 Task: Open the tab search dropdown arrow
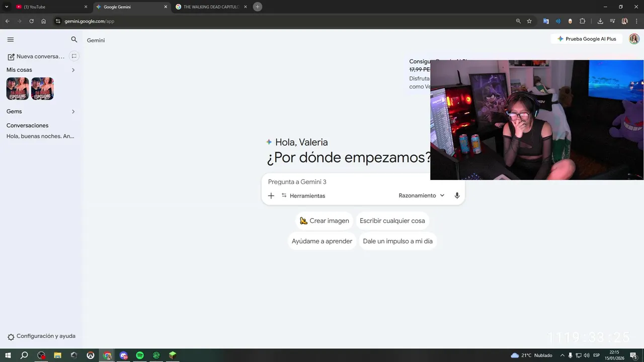7,7
